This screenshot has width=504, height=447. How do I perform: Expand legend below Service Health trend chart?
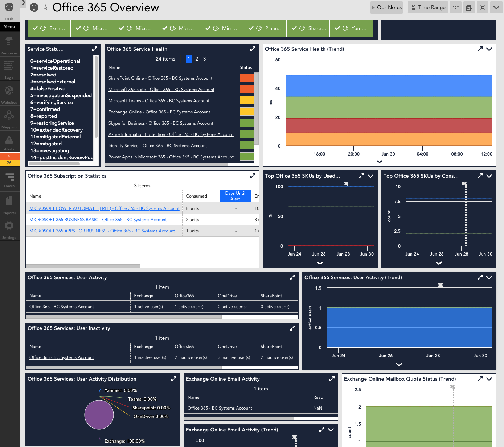pyautogui.click(x=380, y=162)
